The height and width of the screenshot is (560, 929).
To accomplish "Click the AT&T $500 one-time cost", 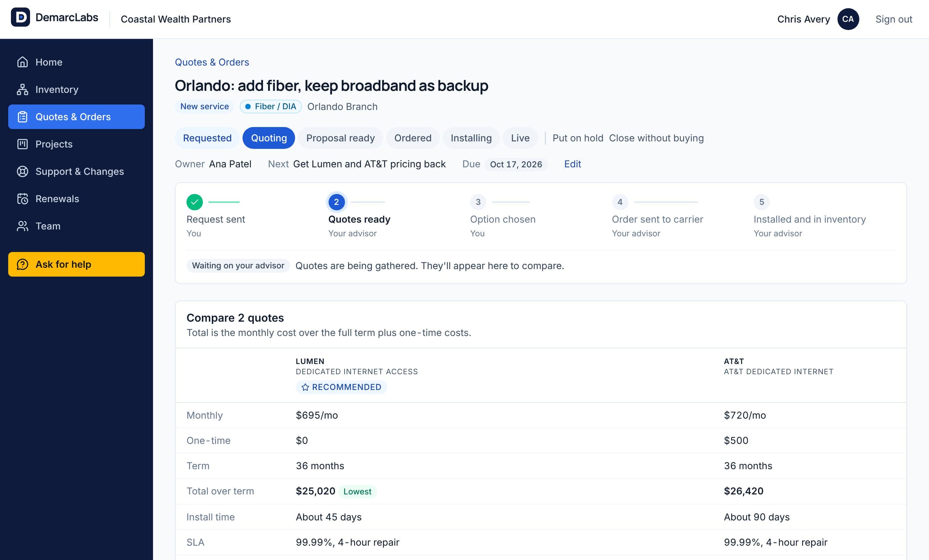I will point(736,440).
